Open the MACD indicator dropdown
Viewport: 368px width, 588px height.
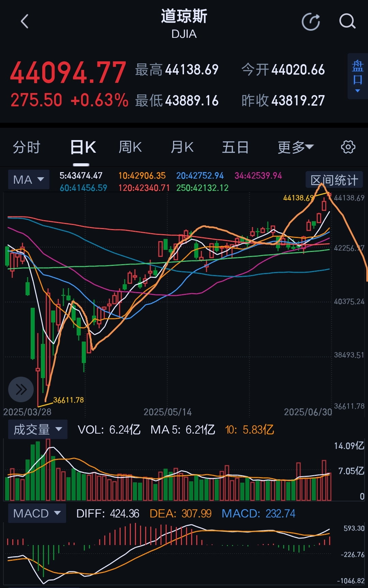tap(37, 513)
